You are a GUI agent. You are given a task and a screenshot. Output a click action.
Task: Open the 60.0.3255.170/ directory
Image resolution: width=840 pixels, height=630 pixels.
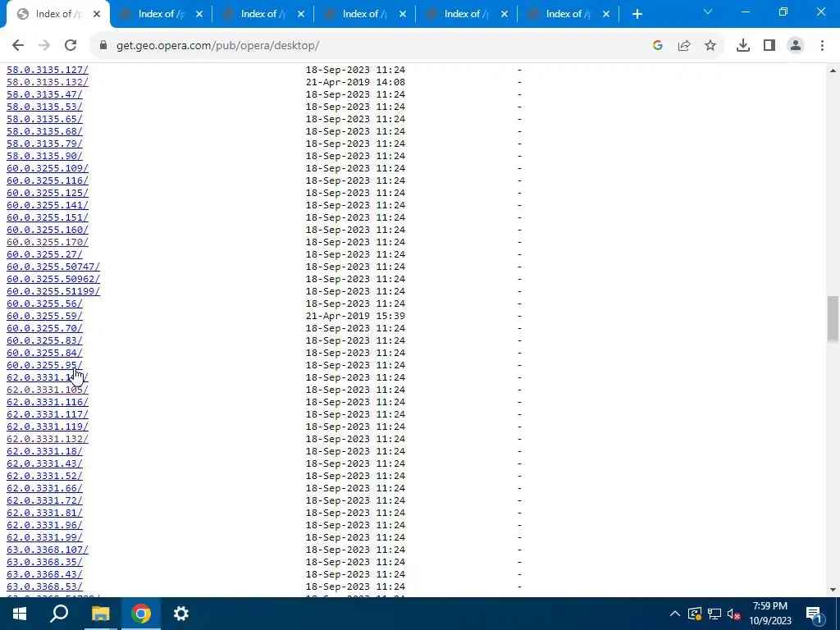tap(47, 242)
